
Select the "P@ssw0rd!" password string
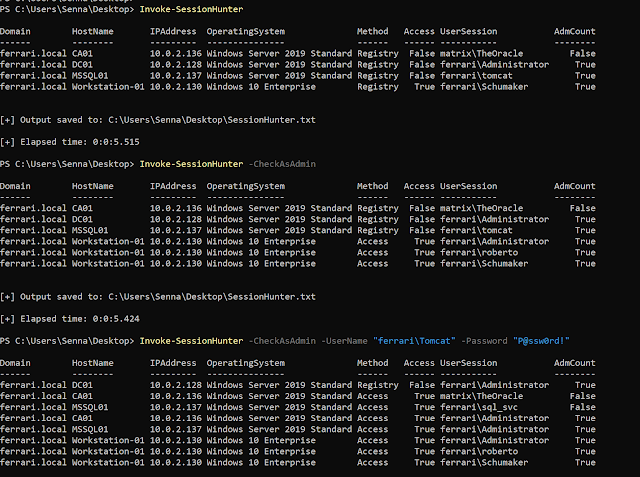[542, 342]
